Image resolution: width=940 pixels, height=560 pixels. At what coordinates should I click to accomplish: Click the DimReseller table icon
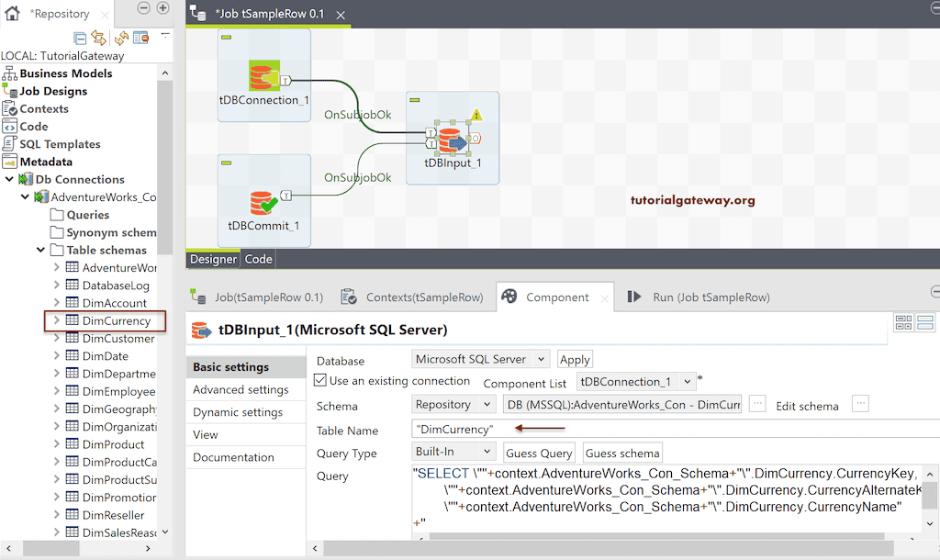(72, 514)
